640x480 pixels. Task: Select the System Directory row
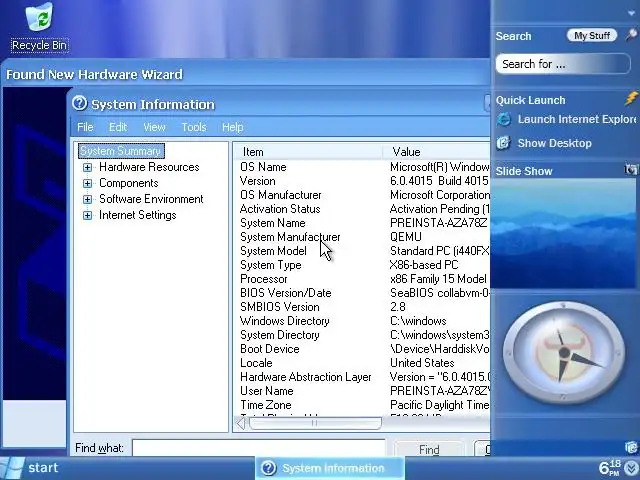point(363,335)
